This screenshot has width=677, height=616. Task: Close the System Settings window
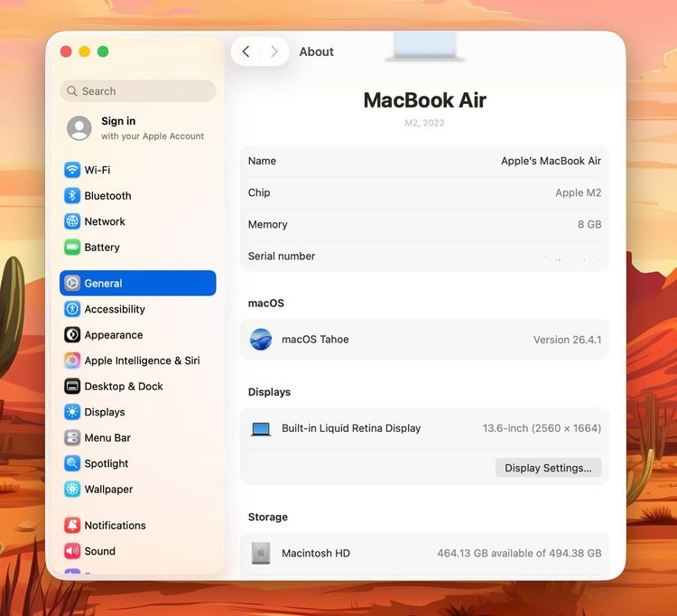66,51
